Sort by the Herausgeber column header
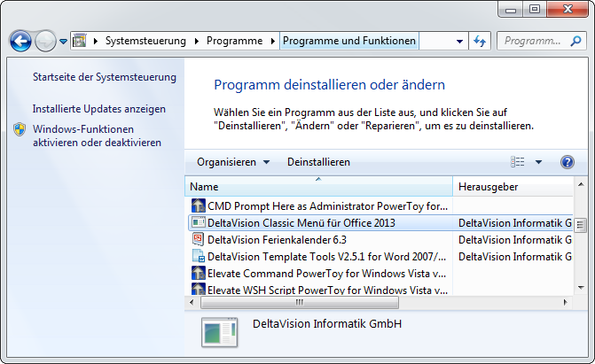 [x=513, y=187]
